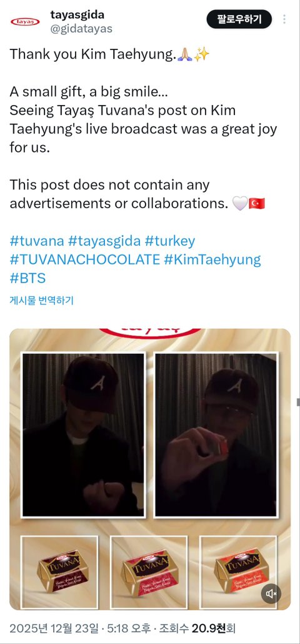This screenshot has width=300, height=644.
Task: Select the #tuvana hashtag
Action: (x=36, y=241)
